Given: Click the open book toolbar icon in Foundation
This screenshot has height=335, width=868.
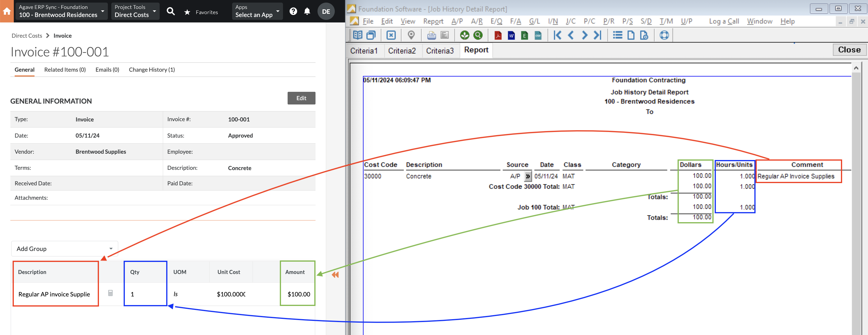Looking at the screenshot, I should [357, 35].
